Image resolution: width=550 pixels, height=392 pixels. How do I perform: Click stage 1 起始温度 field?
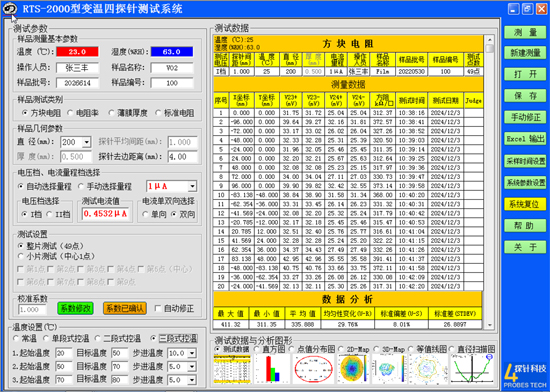point(63,353)
